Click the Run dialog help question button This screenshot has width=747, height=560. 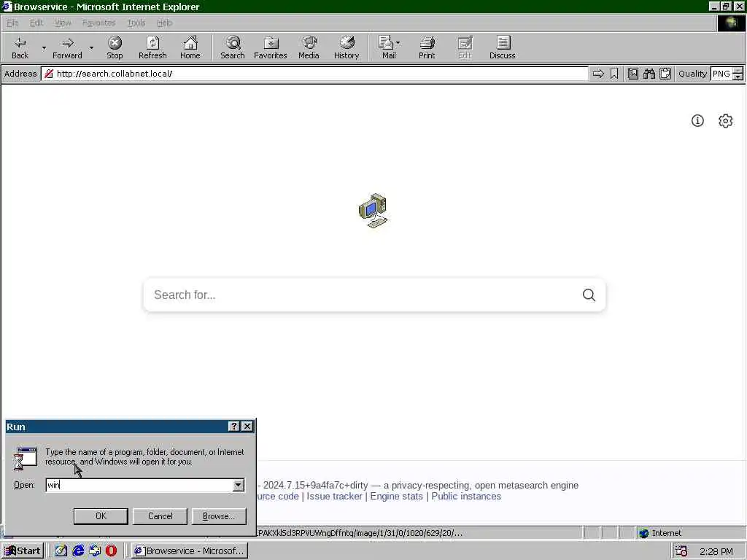click(x=234, y=426)
